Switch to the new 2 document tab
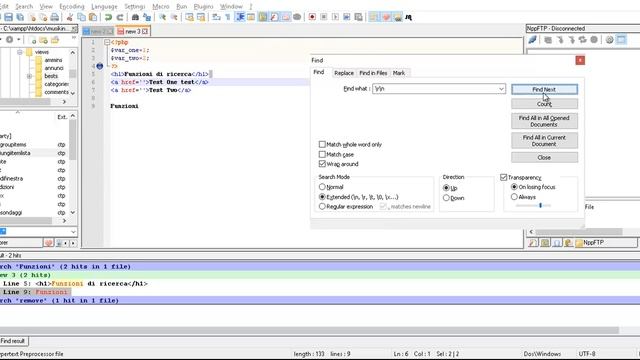 (x=98, y=31)
